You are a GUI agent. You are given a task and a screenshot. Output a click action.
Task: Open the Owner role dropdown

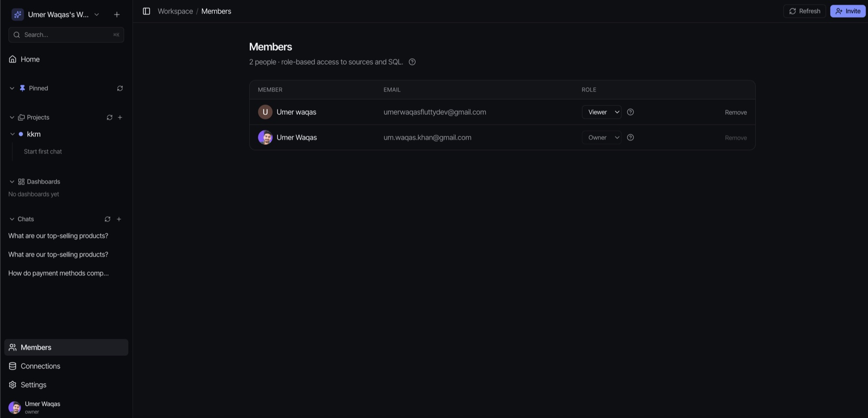pos(601,138)
